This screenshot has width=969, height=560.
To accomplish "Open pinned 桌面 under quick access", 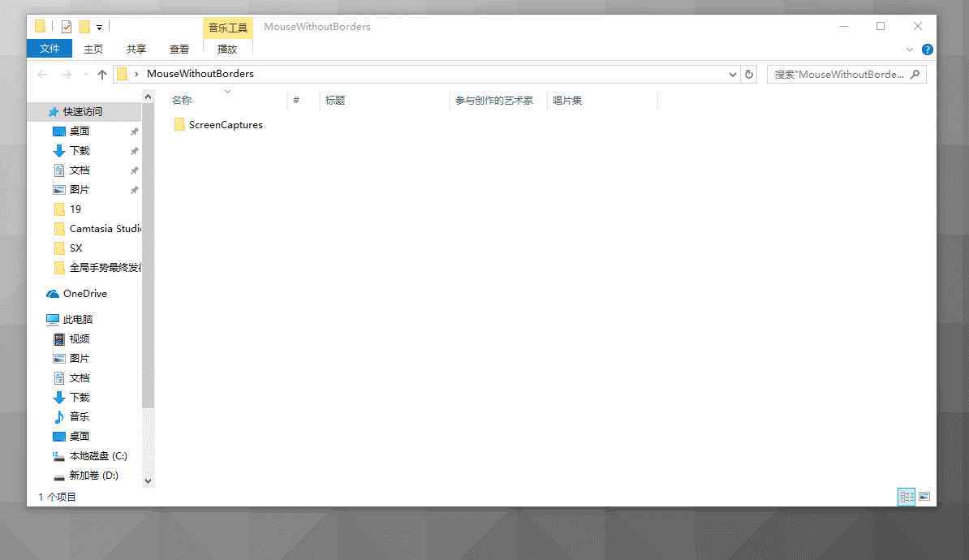I will (x=79, y=131).
